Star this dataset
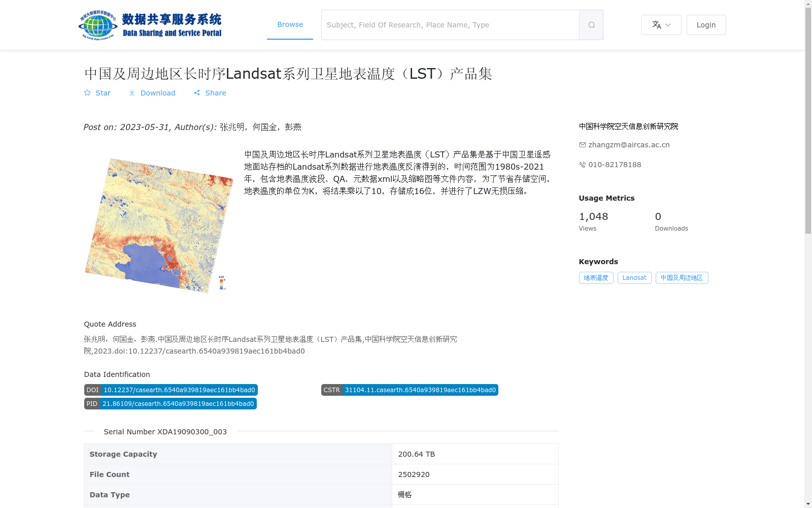Screen dimensions: 812x508 (x=97, y=93)
